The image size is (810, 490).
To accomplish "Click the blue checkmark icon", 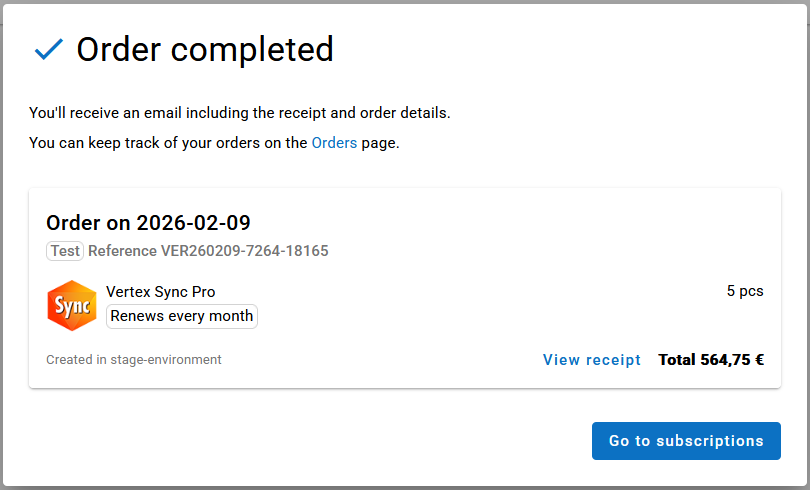I will 48,49.
